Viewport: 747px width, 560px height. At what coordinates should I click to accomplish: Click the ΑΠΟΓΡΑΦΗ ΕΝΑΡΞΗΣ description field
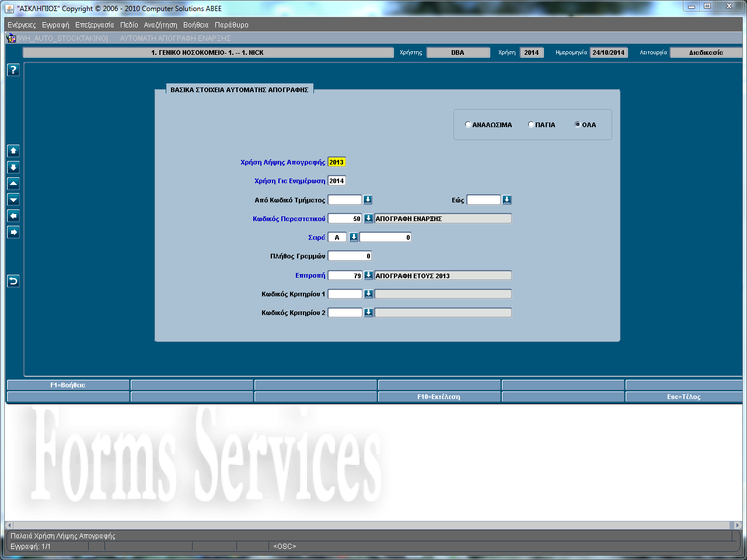click(443, 218)
